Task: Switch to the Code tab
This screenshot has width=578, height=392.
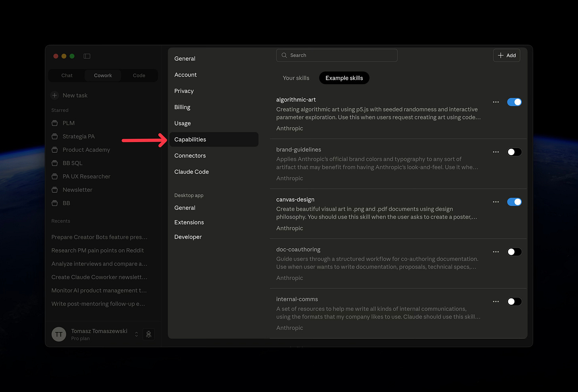Action: [139, 75]
